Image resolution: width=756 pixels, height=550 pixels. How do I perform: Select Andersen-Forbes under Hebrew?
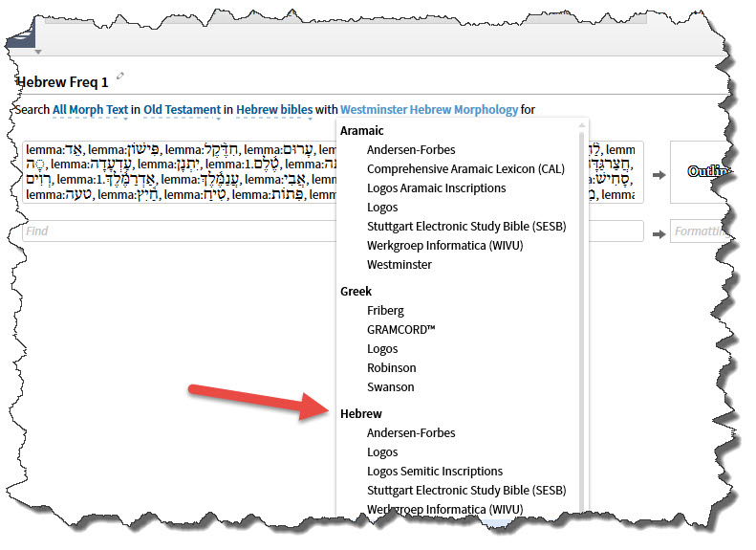pyautogui.click(x=411, y=433)
